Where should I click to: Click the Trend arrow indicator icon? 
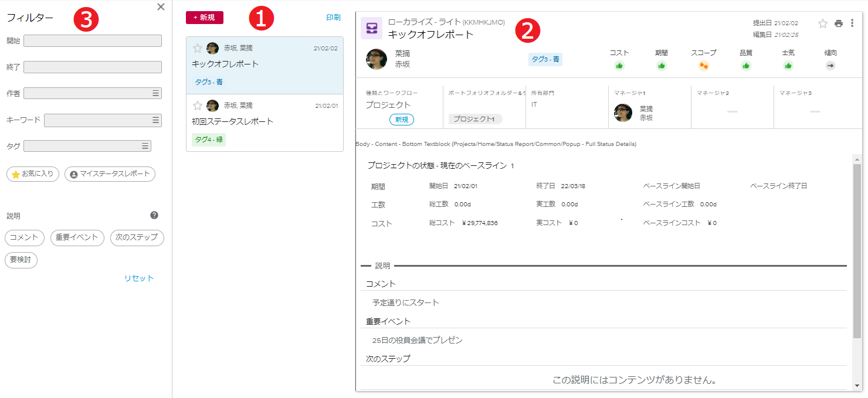(x=830, y=66)
